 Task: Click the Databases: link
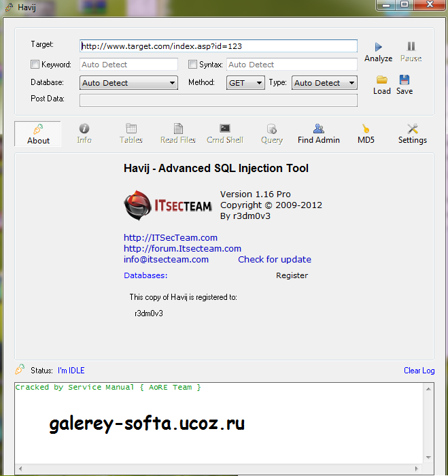[145, 275]
